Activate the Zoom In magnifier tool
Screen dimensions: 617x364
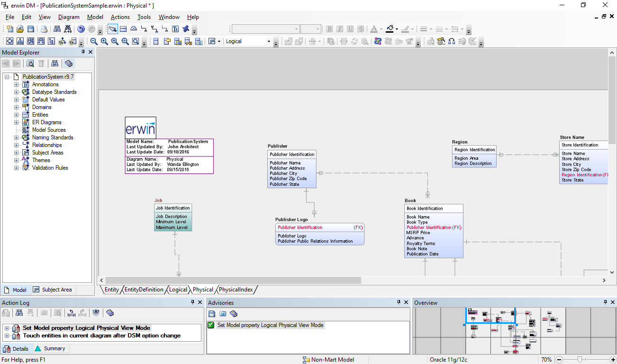(x=104, y=41)
